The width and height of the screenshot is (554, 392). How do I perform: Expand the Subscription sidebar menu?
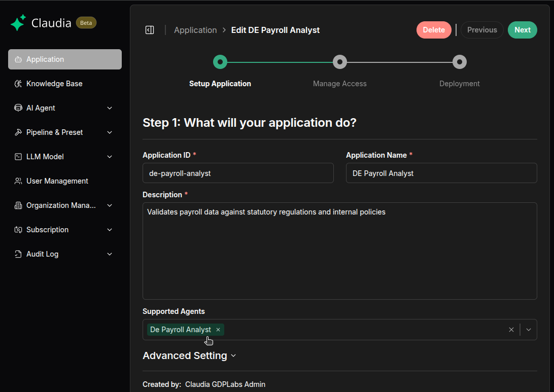pyautogui.click(x=110, y=230)
